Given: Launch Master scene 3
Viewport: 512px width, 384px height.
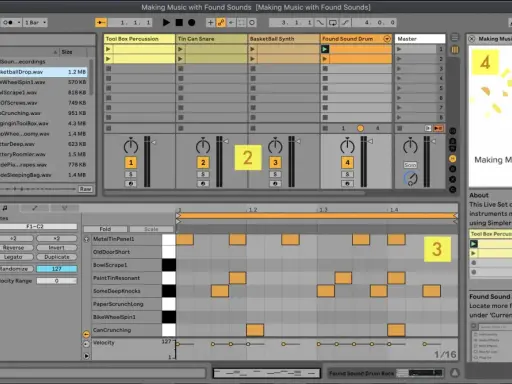Looking at the screenshot, I should click(x=399, y=69).
